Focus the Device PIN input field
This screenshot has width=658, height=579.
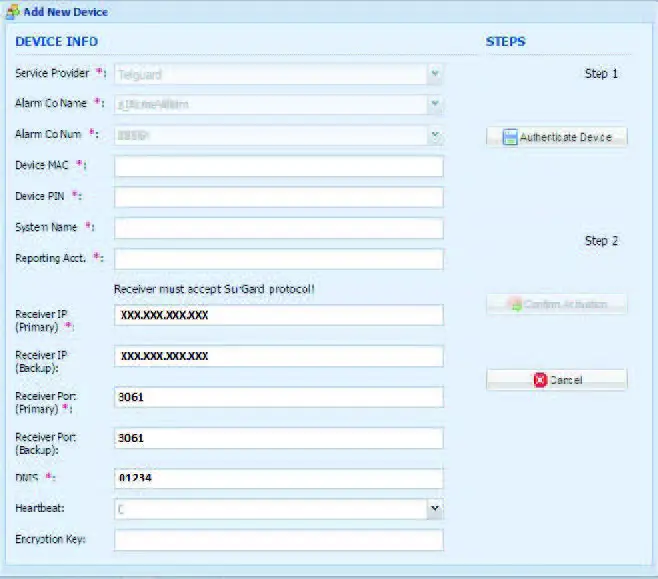coord(279,197)
